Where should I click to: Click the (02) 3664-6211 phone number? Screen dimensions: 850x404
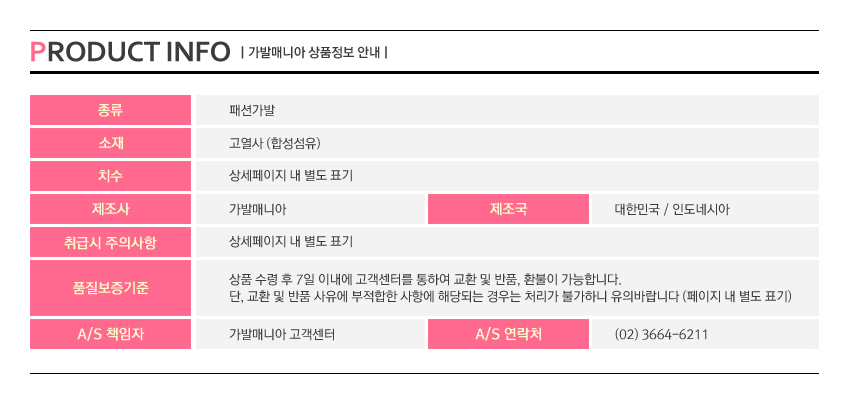pos(661,334)
